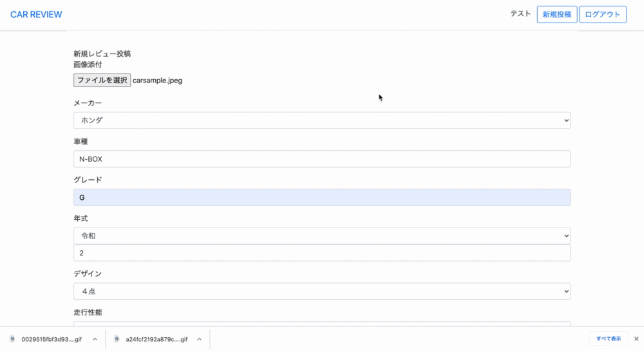Open the 0029515fbf3d93 gif download item
644x352 pixels.
coord(52,339)
